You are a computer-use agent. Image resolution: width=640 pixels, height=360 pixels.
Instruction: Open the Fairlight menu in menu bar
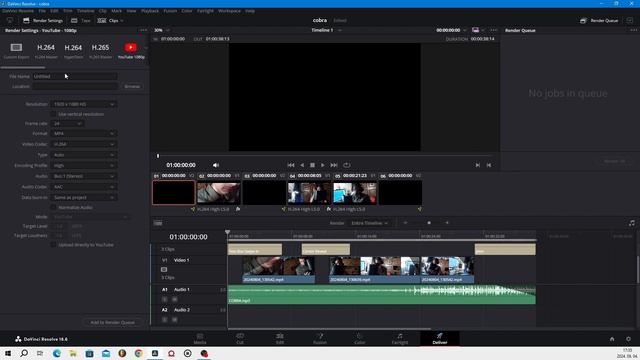tap(205, 11)
